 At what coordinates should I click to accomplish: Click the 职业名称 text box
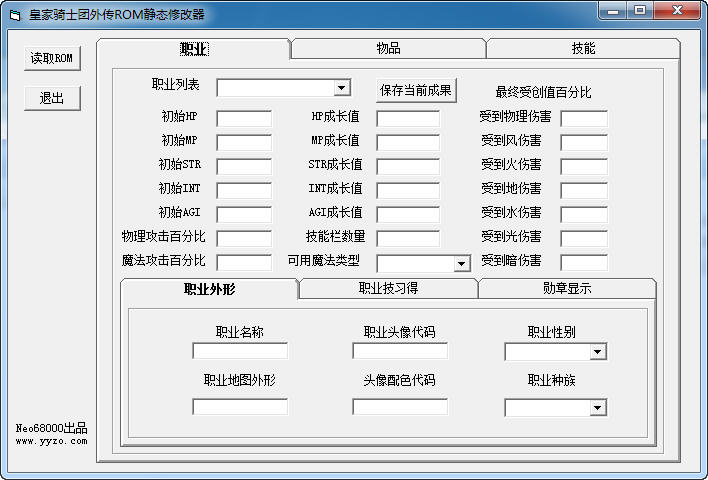[x=240, y=350]
